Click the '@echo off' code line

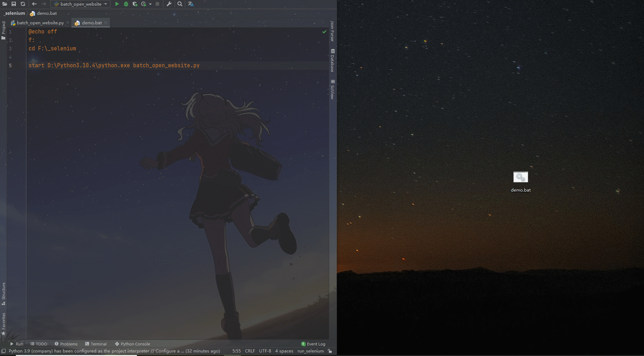[43, 32]
